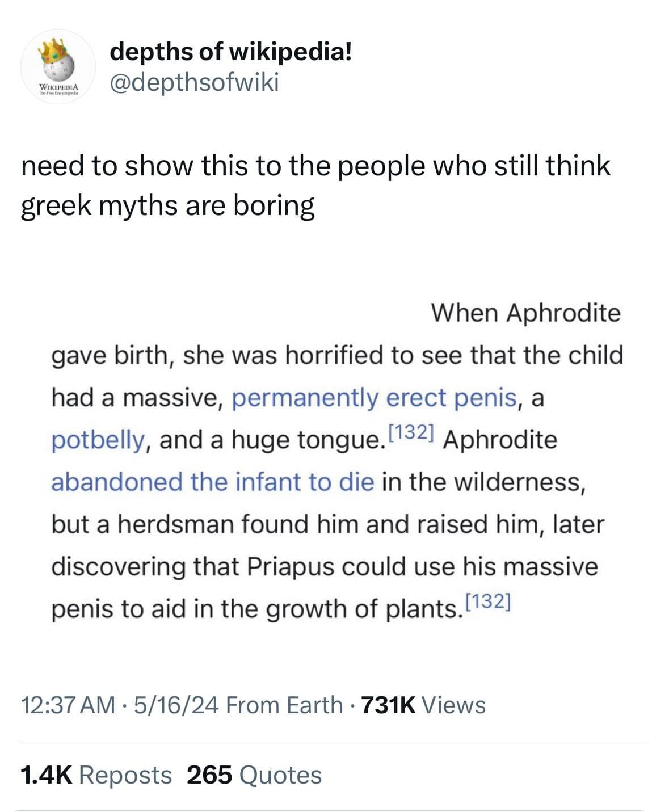
Task: Click the @depthsofwiki handle
Action: 195,83
